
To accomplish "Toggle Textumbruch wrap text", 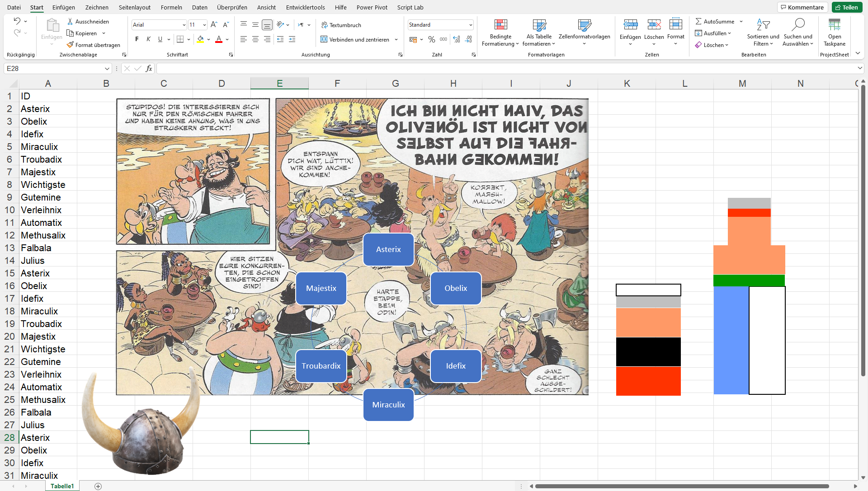I will (x=341, y=25).
